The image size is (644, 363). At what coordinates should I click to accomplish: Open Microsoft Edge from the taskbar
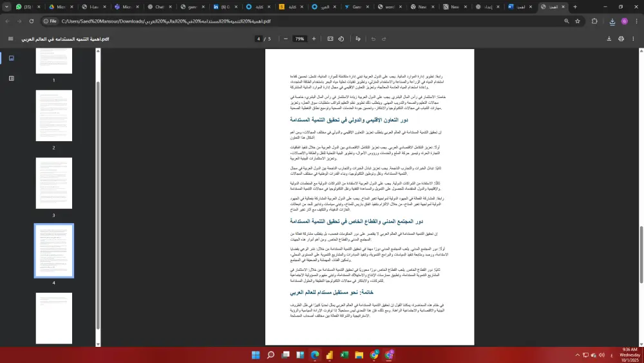(315, 355)
